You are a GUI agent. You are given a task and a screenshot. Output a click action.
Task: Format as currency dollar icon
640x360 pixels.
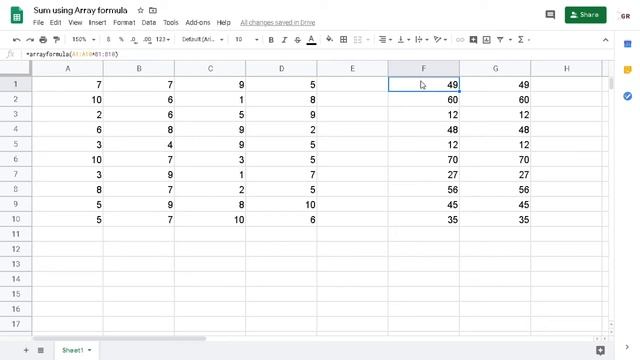click(x=108, y=40)
